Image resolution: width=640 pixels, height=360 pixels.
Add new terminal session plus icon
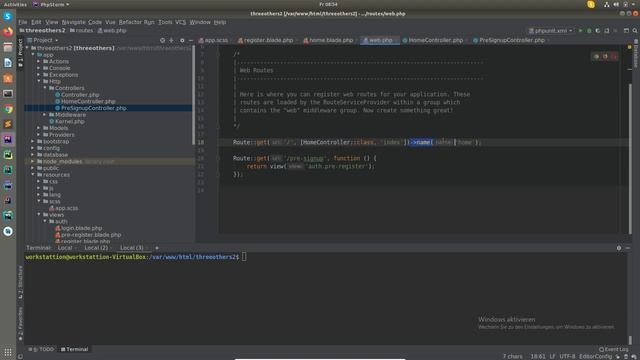tap(157, 248)
